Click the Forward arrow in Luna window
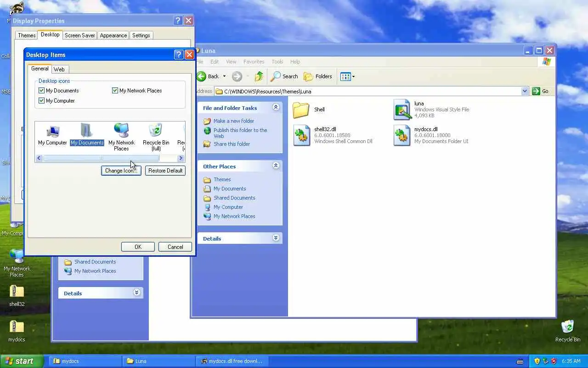Image resolution: width=588 pixels, height=368 pixels. coord(237,76)
